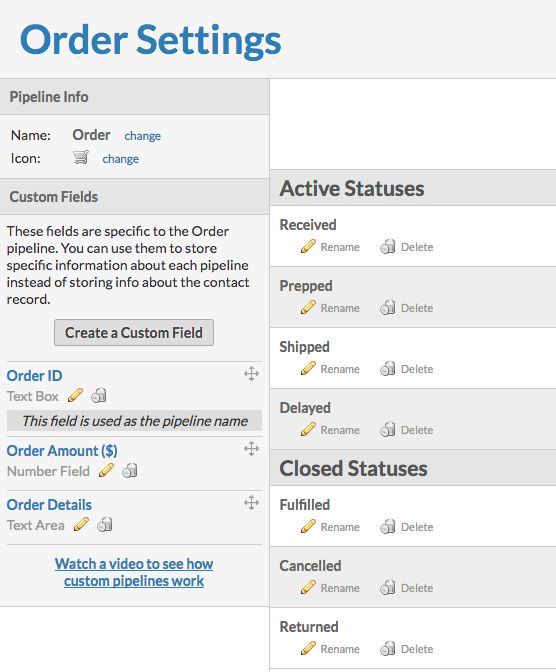Click change link next to pipeline Icon
Screen dimensions: 556x672
(x=120, y=159)
